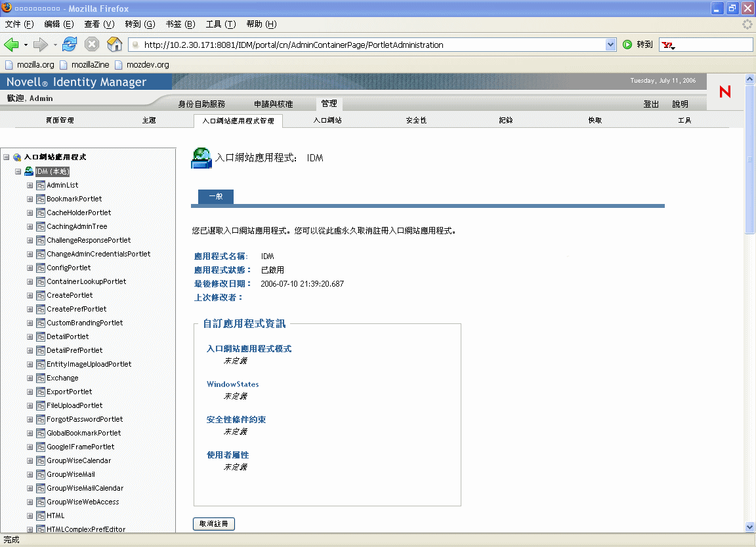Click the page scrollbar down arrow
The height and width of the screenshot is (547, 756).
tap(749, 527)
